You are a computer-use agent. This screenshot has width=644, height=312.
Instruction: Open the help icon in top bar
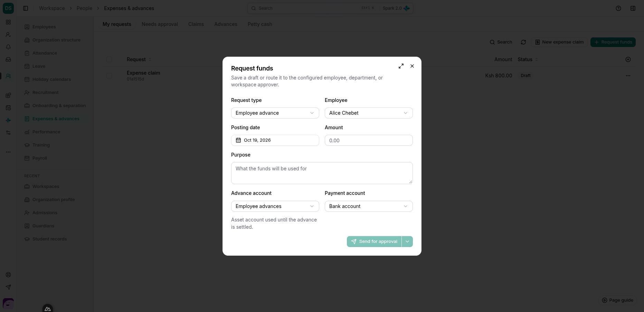pos(618,8)
